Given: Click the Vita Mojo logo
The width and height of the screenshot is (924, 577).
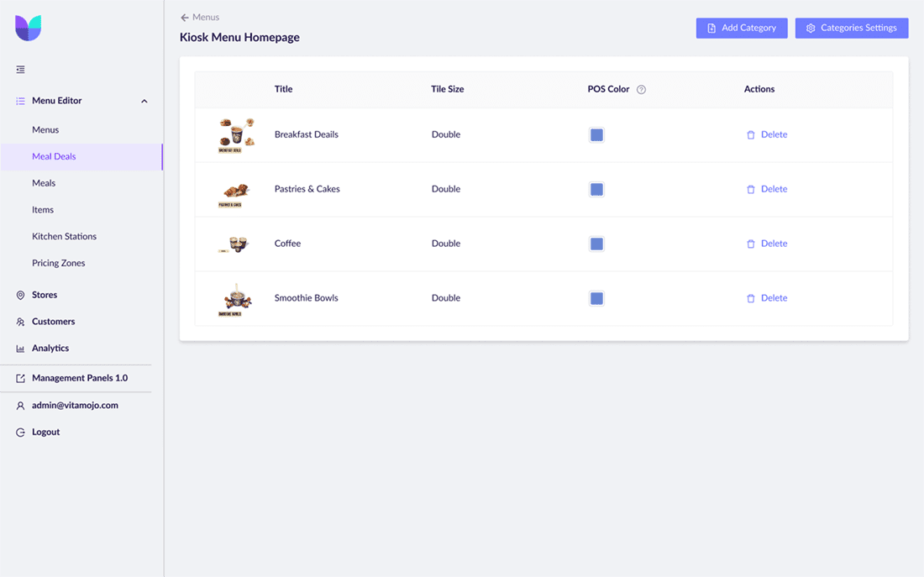Looking at the screenshot, I should (x=28, y=28).
